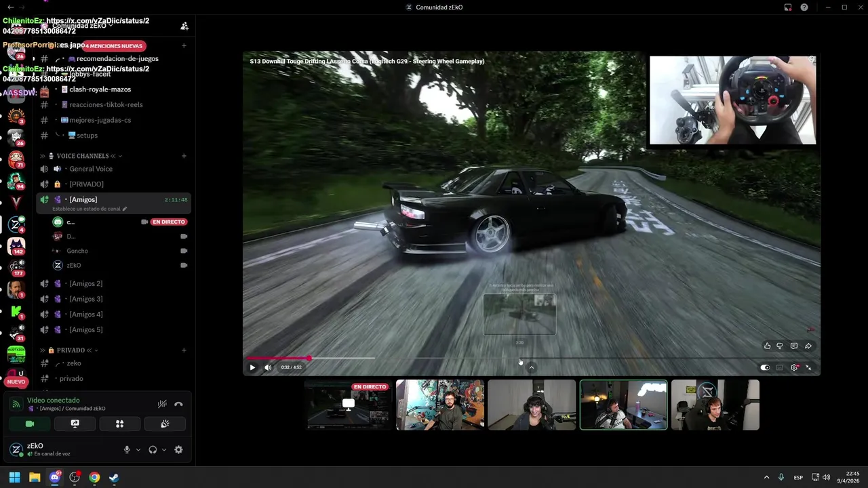
Task: Open video comments icon
Action: [x=794, y=346]
